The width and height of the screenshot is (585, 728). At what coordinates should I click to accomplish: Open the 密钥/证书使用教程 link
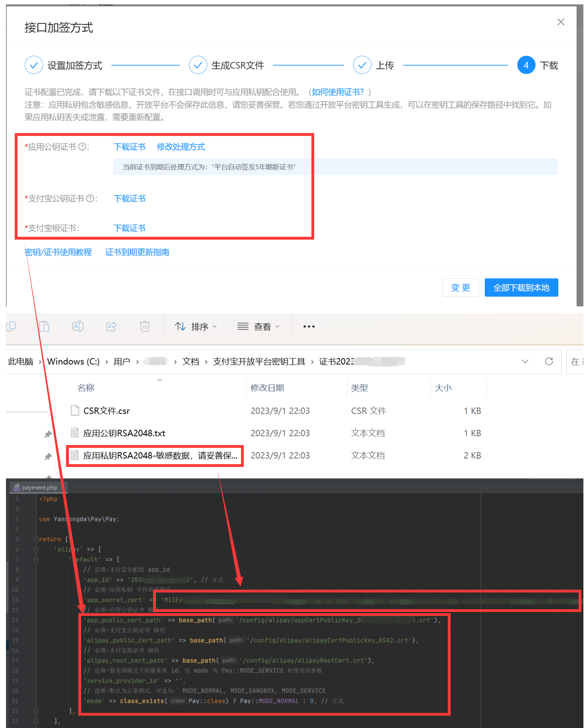[x=58, y=252]
